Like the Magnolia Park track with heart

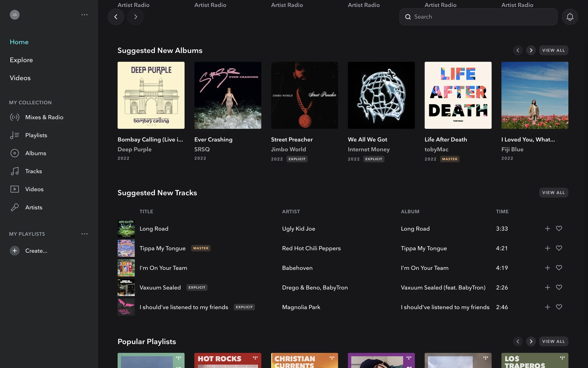coord(559,307)
